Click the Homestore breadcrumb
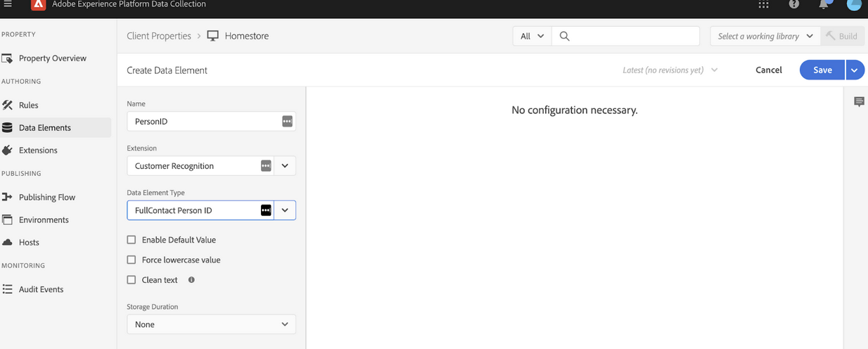Screen dimensions: 868x349 tap(247, 36)
